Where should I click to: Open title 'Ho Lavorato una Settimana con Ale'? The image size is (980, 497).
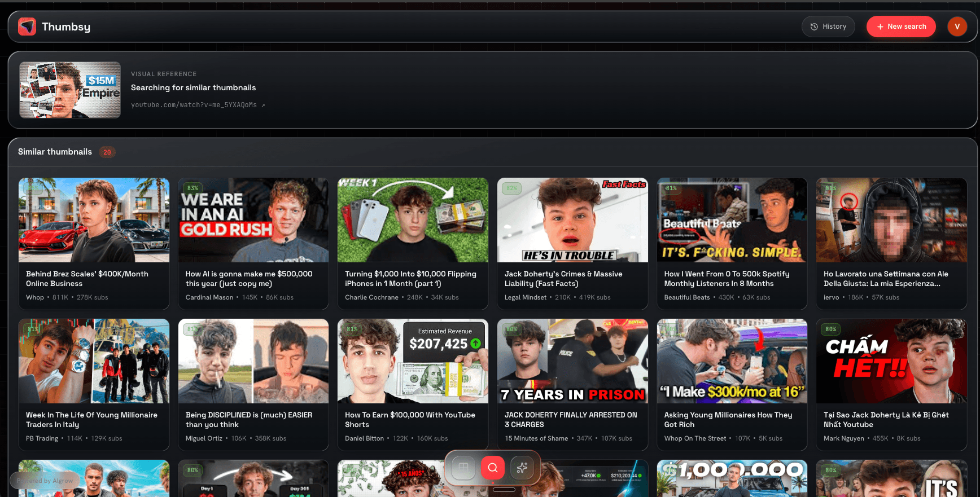tap(886, 279)
